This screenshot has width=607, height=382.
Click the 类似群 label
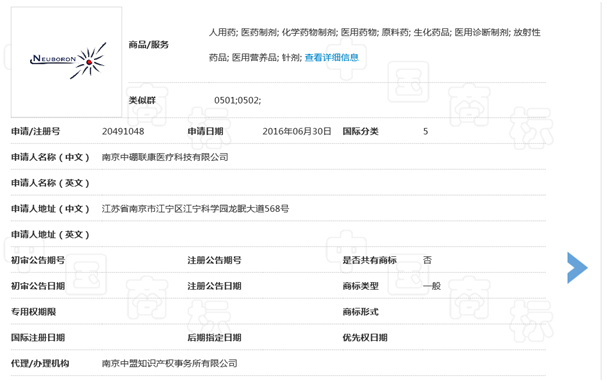(x=142, y=101)
